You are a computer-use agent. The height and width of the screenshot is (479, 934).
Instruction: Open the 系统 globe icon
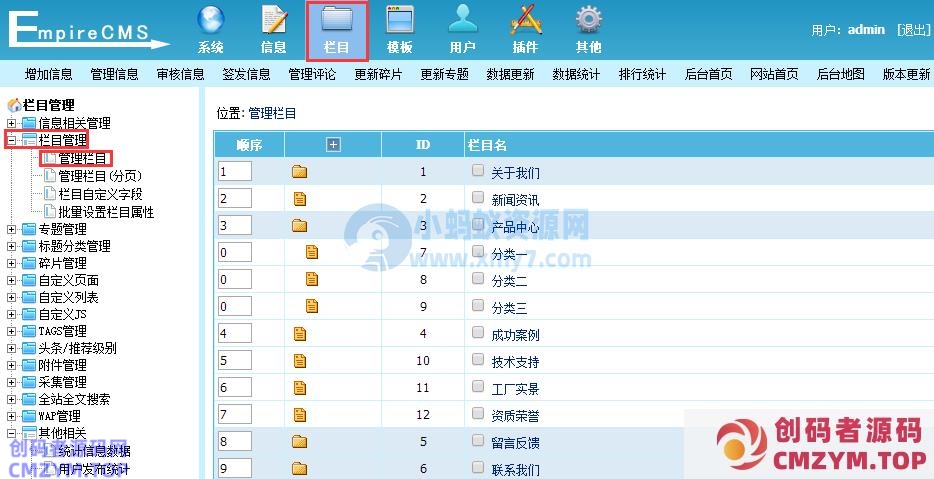pos(210,21)
